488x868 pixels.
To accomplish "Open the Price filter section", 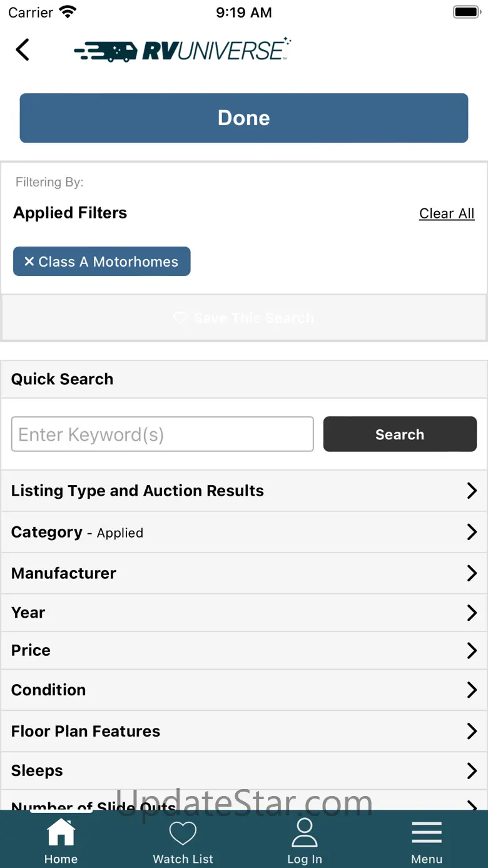I will pos(244,650).
